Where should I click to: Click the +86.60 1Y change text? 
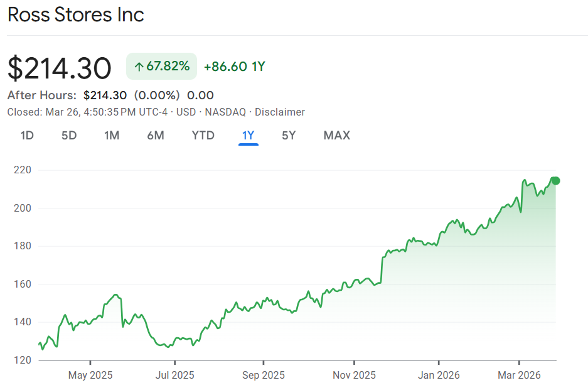234,67
